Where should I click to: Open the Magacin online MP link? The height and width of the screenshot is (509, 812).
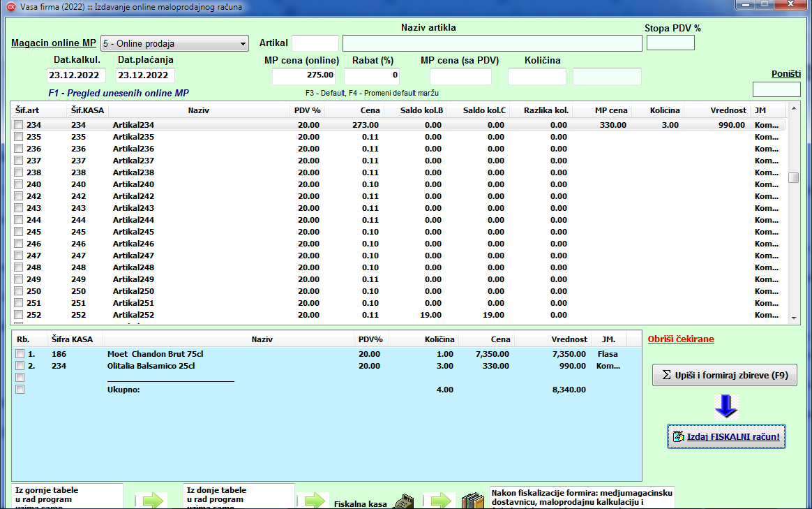pyautogui.click(x=54, y=43)
